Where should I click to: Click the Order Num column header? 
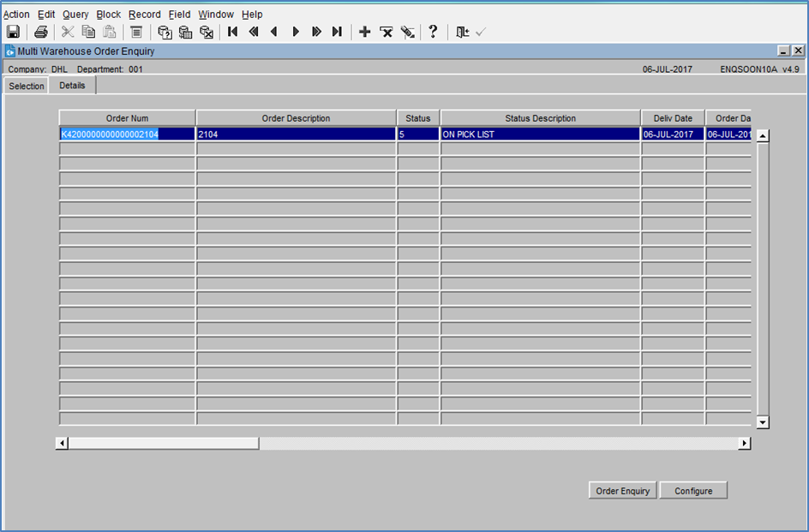pyautogui.click(x=127, y=118)
